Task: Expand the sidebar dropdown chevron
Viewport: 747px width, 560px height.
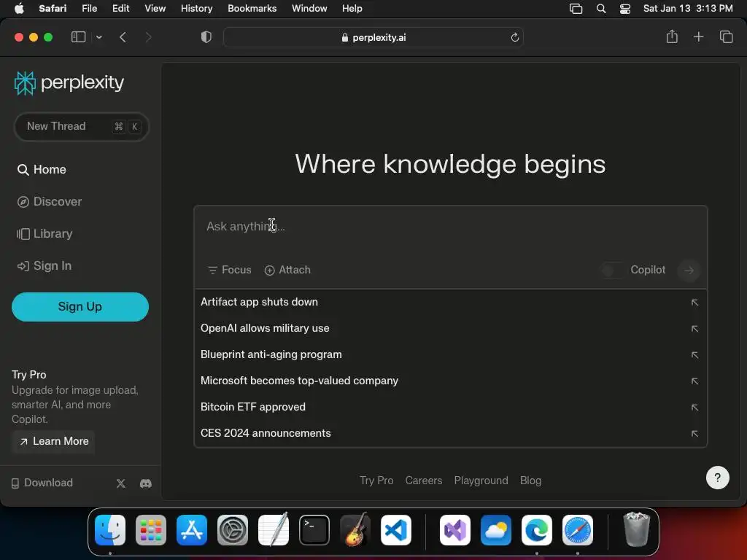Action: coord(98,37)
